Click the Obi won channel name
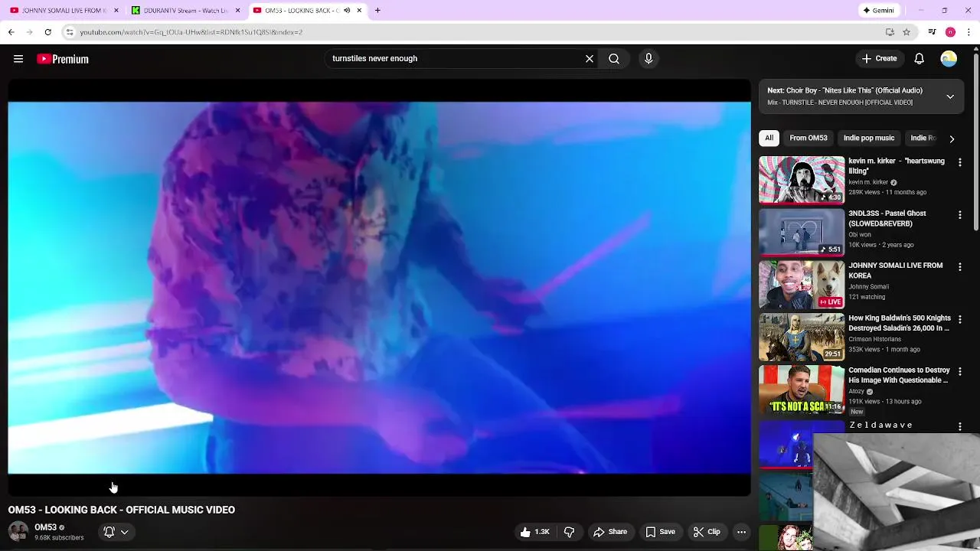 [860, 235]
